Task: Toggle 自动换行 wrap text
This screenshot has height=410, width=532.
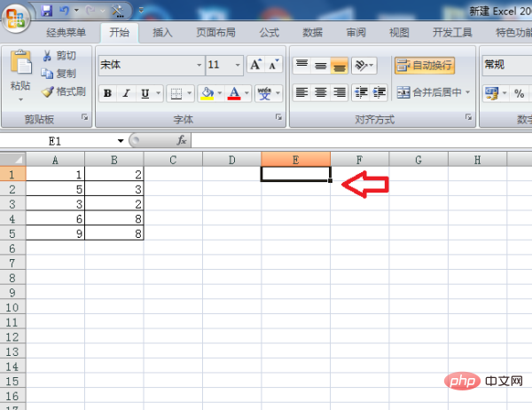Action: [425, 65]
